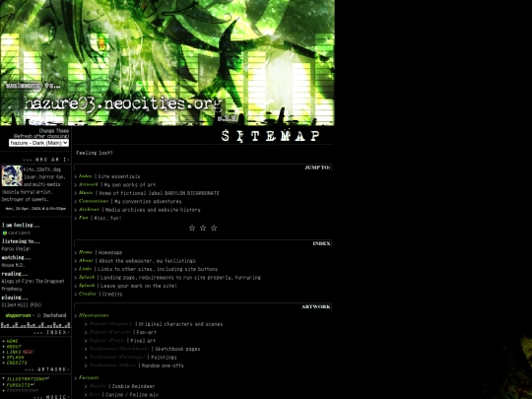The image size is (532, 399).
Task: Go to SPLASH in sidebar index menu
Action: tap(15, 358)
